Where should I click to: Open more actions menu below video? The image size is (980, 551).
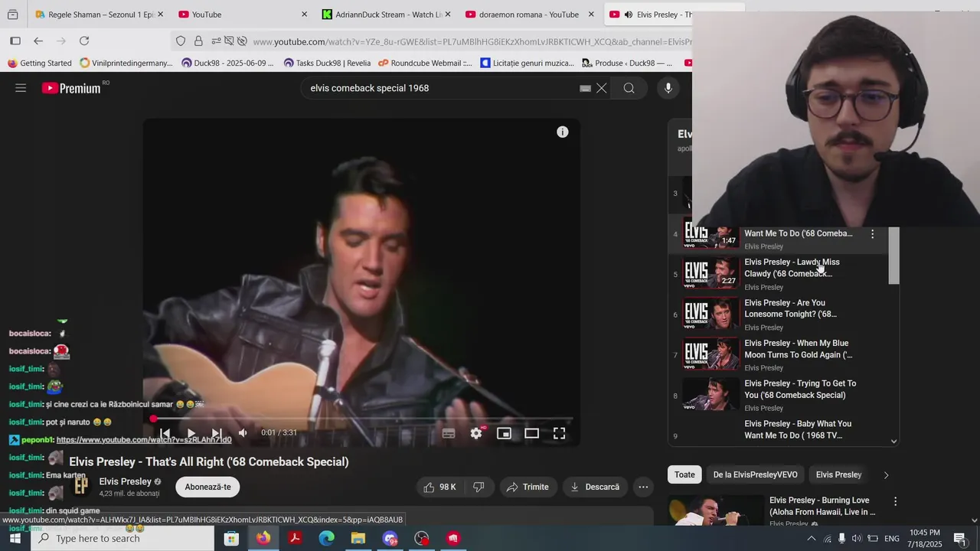click(643, 487)
